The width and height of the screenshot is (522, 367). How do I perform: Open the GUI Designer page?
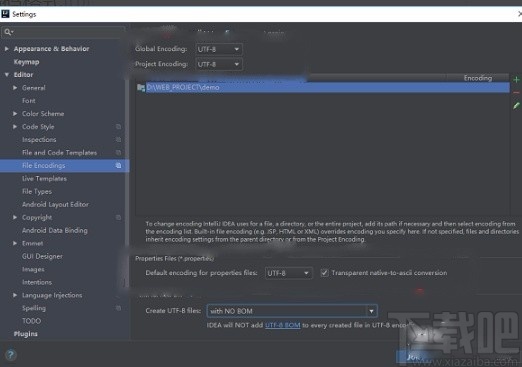click(42, 256)
